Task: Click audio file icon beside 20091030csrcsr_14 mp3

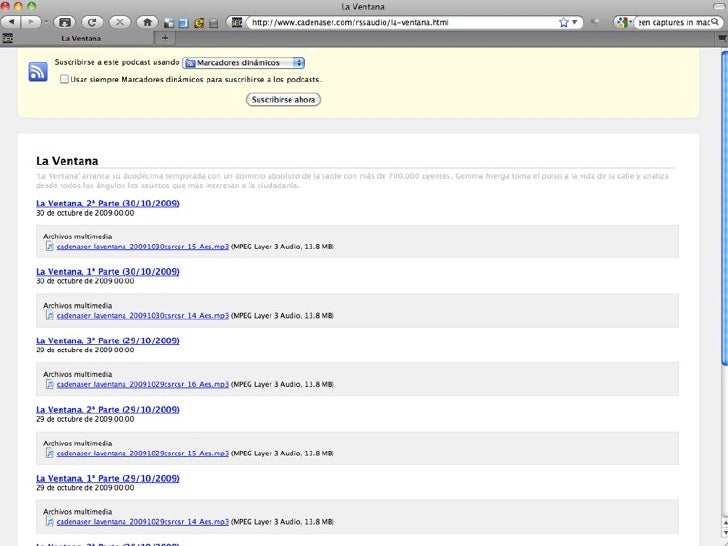Action: click(x=50, y=315)
